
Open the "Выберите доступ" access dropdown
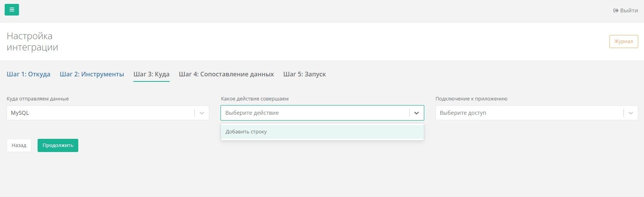529,113
